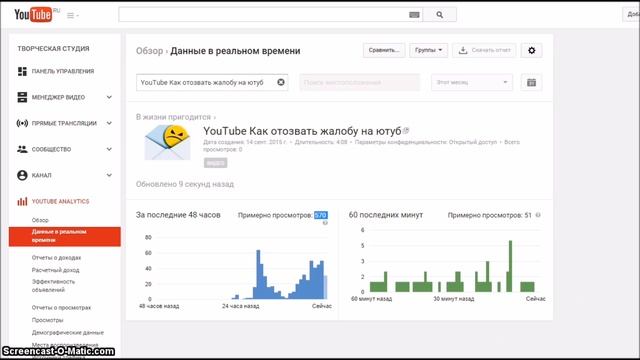Click the live streaming broadcast icon
Screen dimensions: 640x360
22,123
